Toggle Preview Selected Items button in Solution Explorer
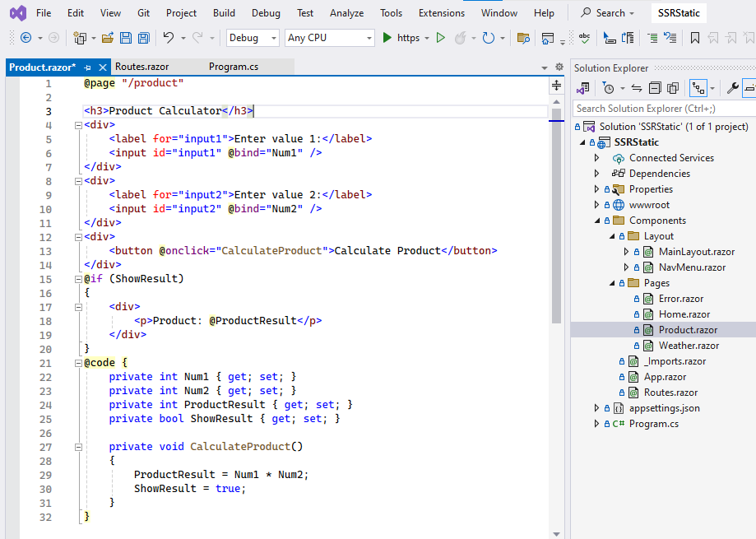This screenshot has width=756, height=539. click(x=750, y=88)
